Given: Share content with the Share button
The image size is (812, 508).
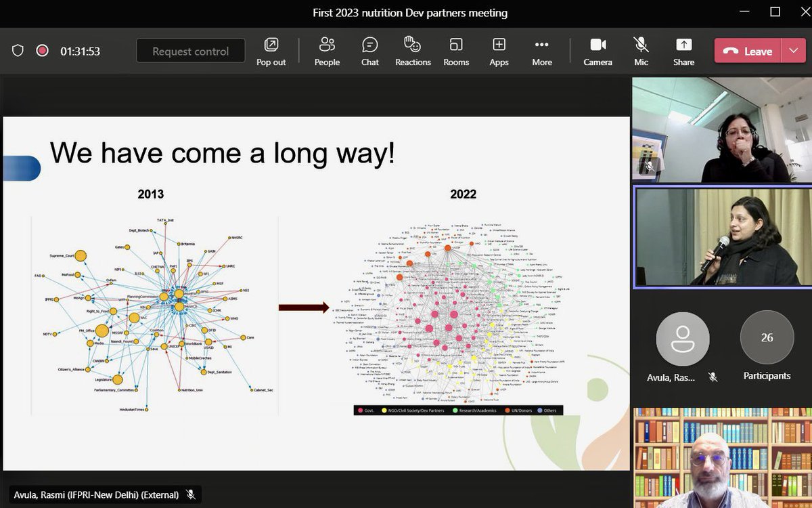Looking at the screenshot, I should tap(683, 51).
